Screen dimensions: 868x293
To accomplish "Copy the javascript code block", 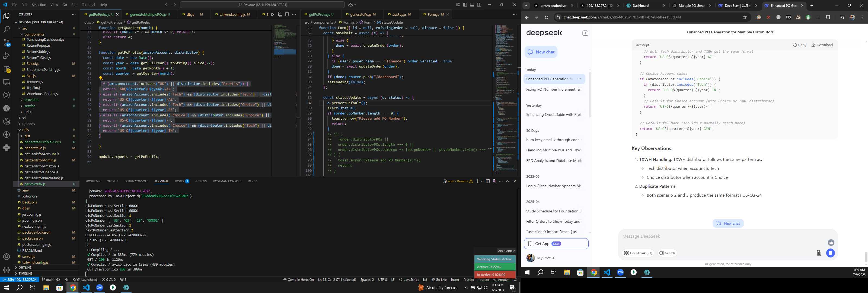I will [800, 45].
